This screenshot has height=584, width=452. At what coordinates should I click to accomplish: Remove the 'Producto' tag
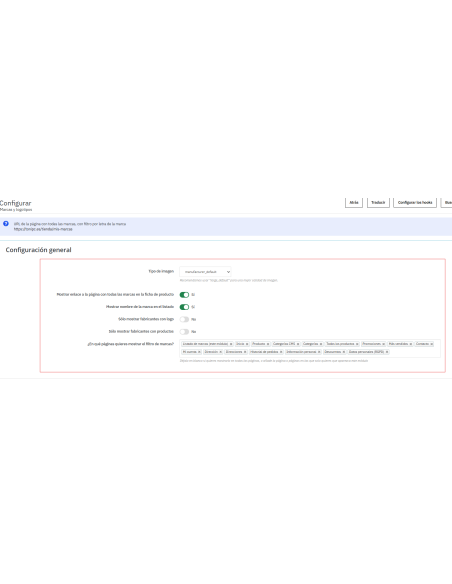click(268, 344)
